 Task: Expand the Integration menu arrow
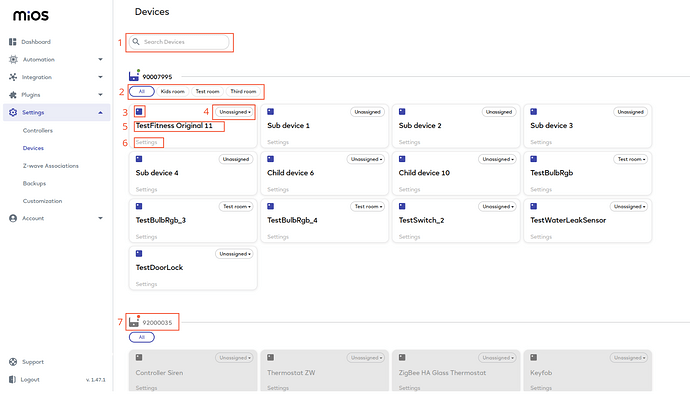(100, 77)
